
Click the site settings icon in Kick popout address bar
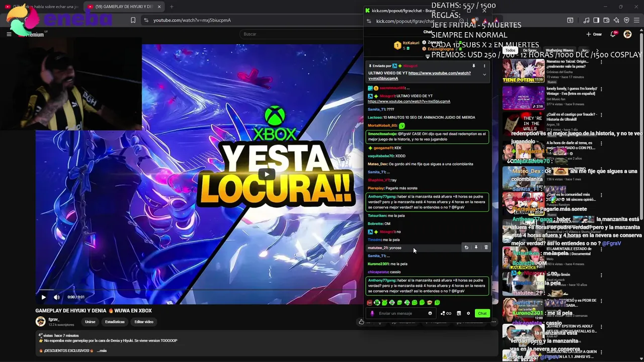pyautogui.click(x=369, y=21)
